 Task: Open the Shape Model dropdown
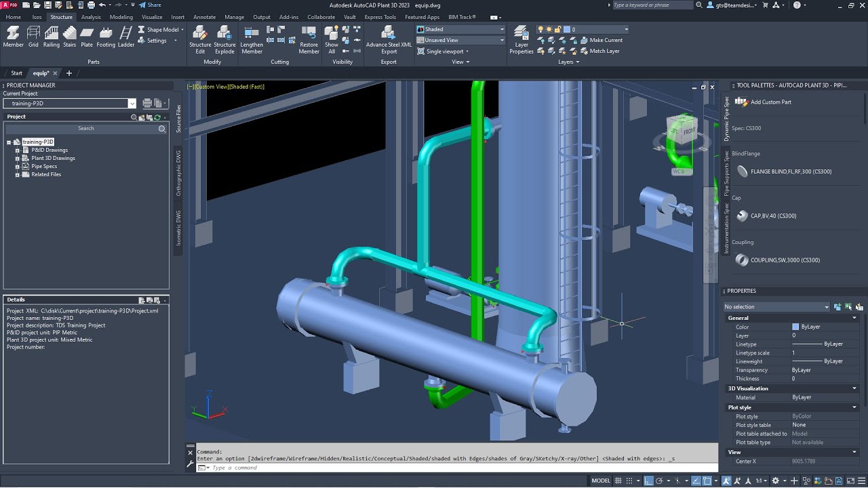pos(160,29)
